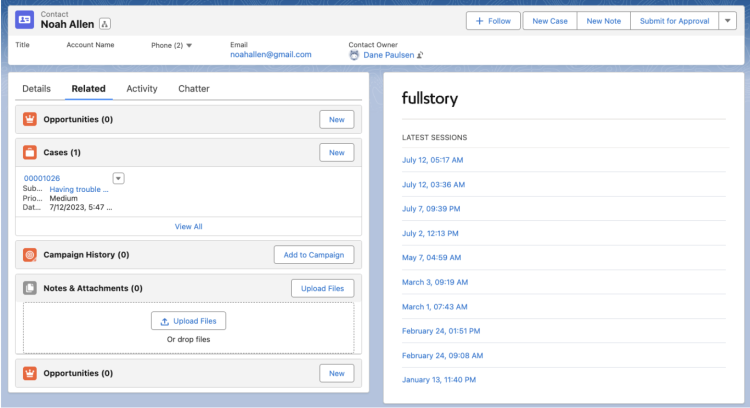The width and height of the screenshot is (750, 408).
Task: Click the Contact record icon beside Noah Allen
Action: coord(24,20)
